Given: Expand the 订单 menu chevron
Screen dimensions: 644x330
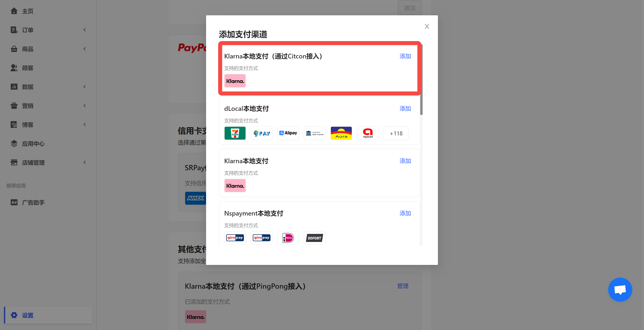Looking at the screenshot, I should click(x=85, y=30).
